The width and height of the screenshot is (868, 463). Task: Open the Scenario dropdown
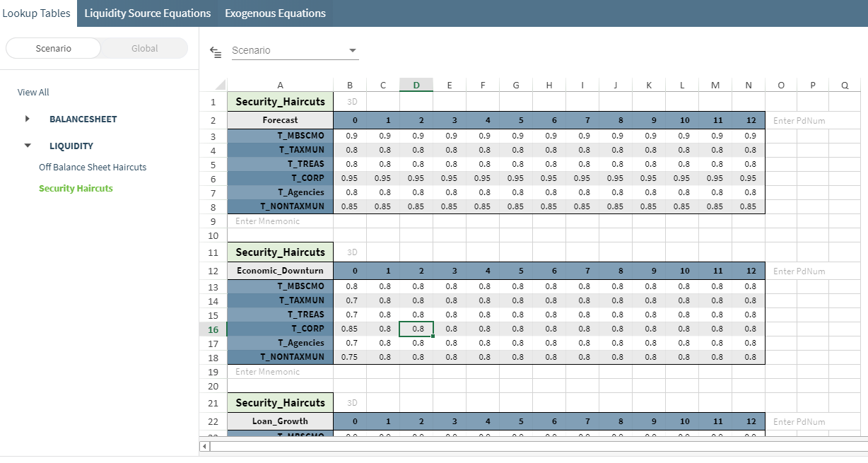point(295,51)
